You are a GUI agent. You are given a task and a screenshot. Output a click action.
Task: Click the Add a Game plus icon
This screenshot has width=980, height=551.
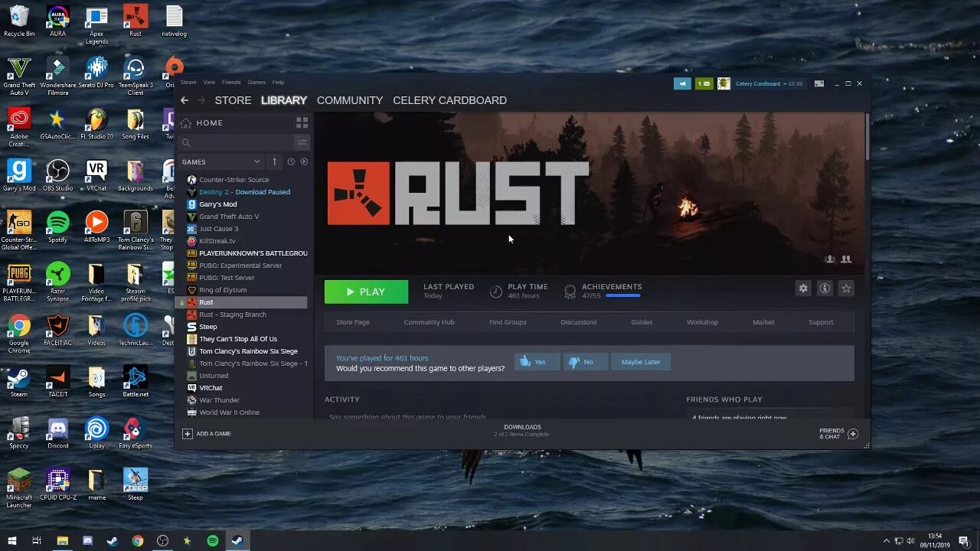point(188,434)
